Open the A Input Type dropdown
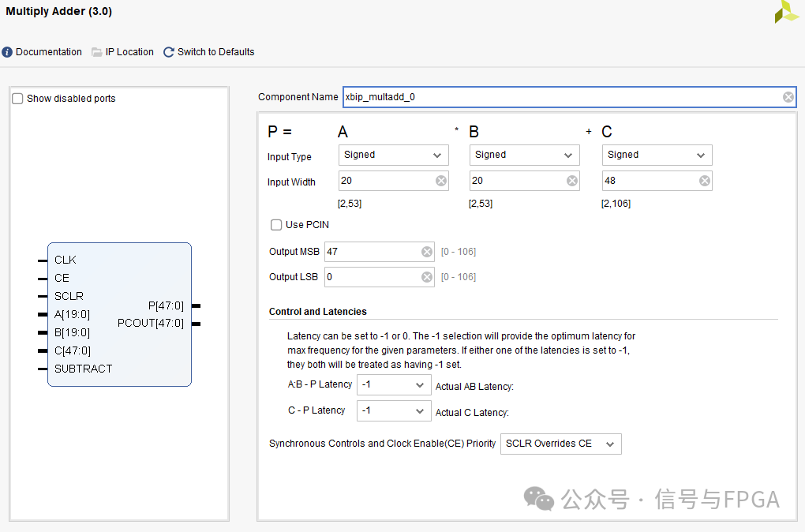The height and width of the screenshot is (532, 805). click(393, 155)
